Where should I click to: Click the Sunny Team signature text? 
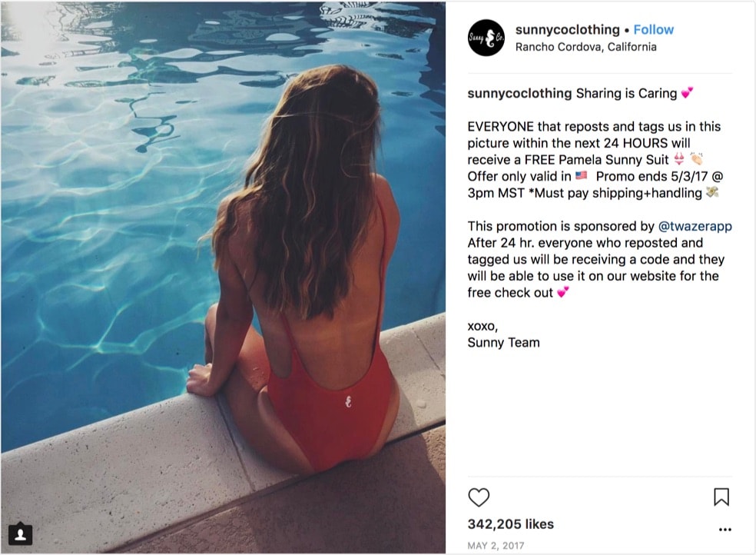tap(503, 343)
